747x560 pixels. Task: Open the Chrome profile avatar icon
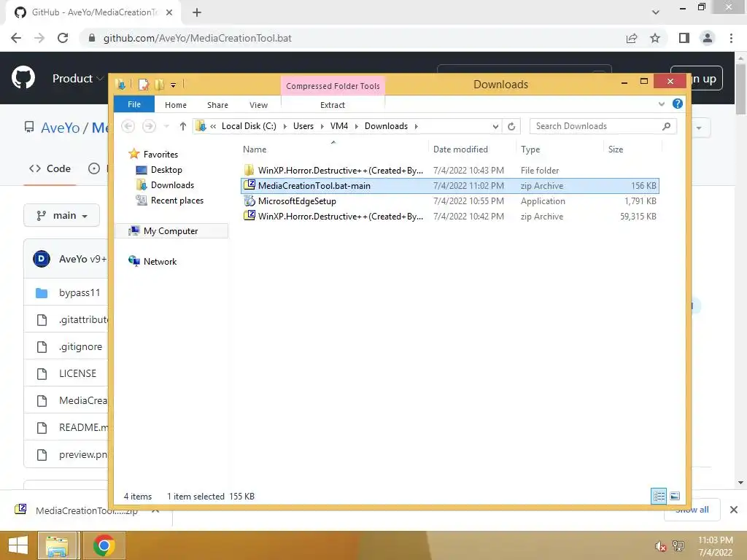707,38
